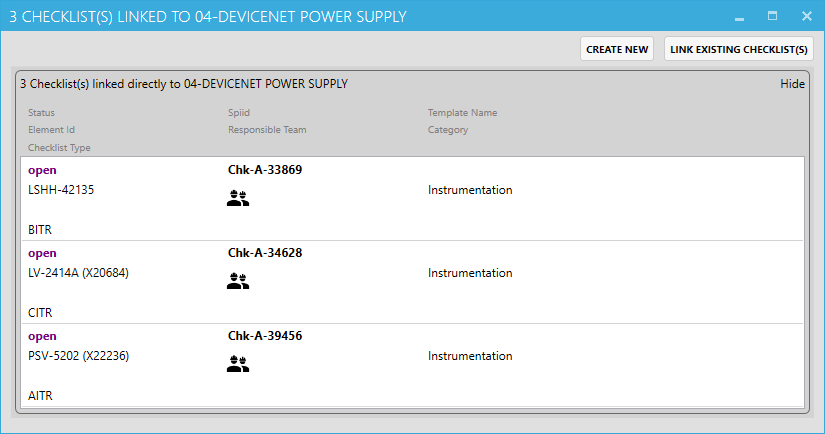This screenshot has width=825, height=434.
Task: Click Link Existing Checklist(s) button
Action: pos(738,49)
